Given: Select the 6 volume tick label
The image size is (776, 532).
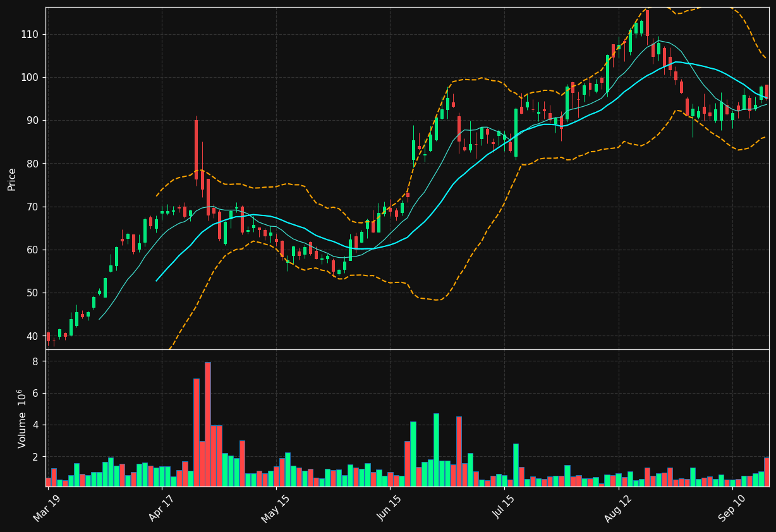Looking at the screenshot, I should coord(36,393).
